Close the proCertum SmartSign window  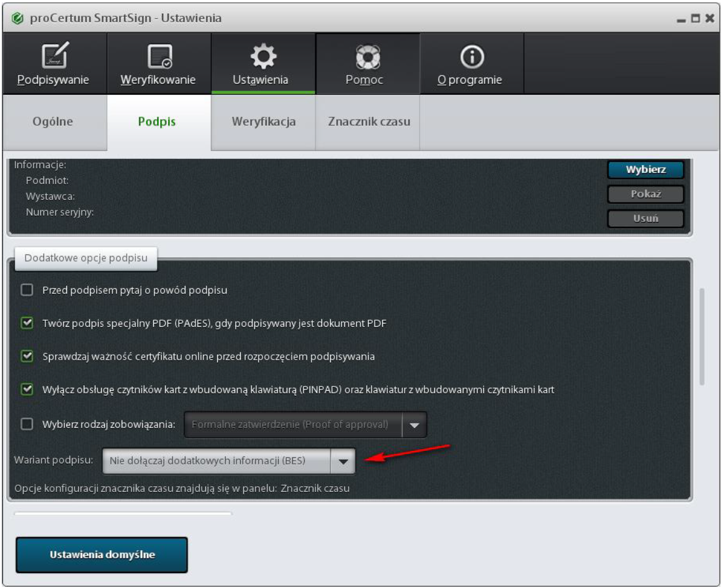pos(710,19)
